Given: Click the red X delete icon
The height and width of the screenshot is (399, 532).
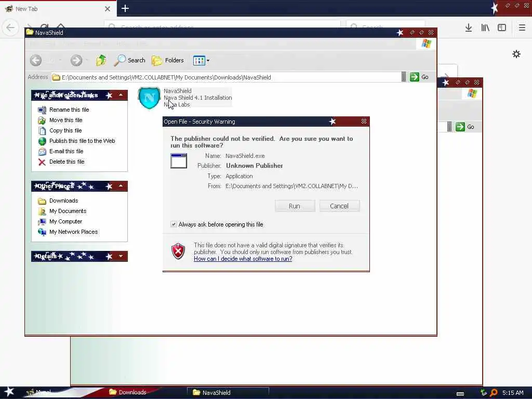Looking at the screenshot, I should (x=42, y=162).
